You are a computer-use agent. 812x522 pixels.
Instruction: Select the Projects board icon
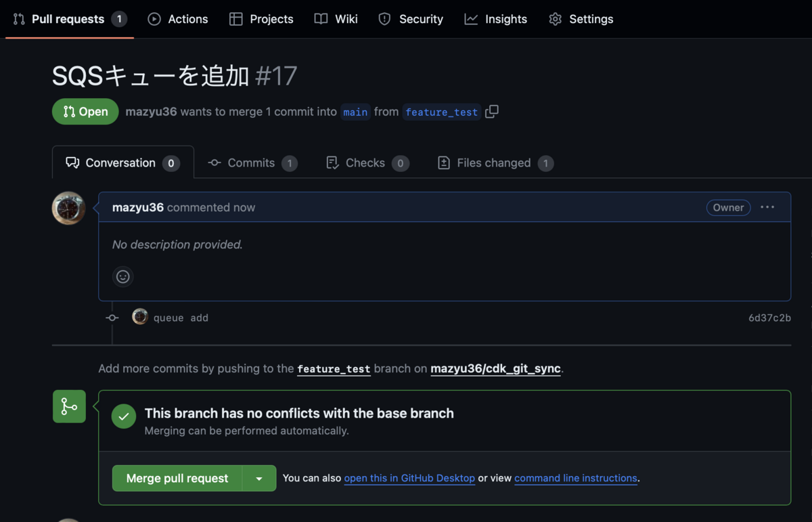click(x=235, y=19)
